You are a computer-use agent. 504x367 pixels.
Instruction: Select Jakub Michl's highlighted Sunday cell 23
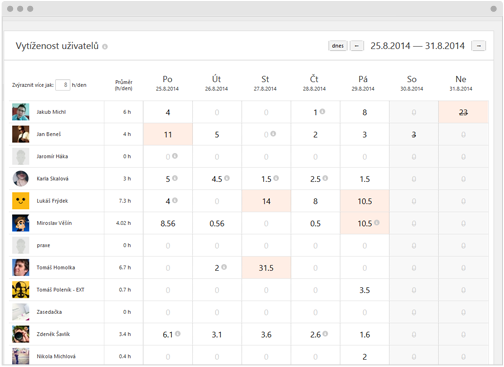tap(463, 112)
